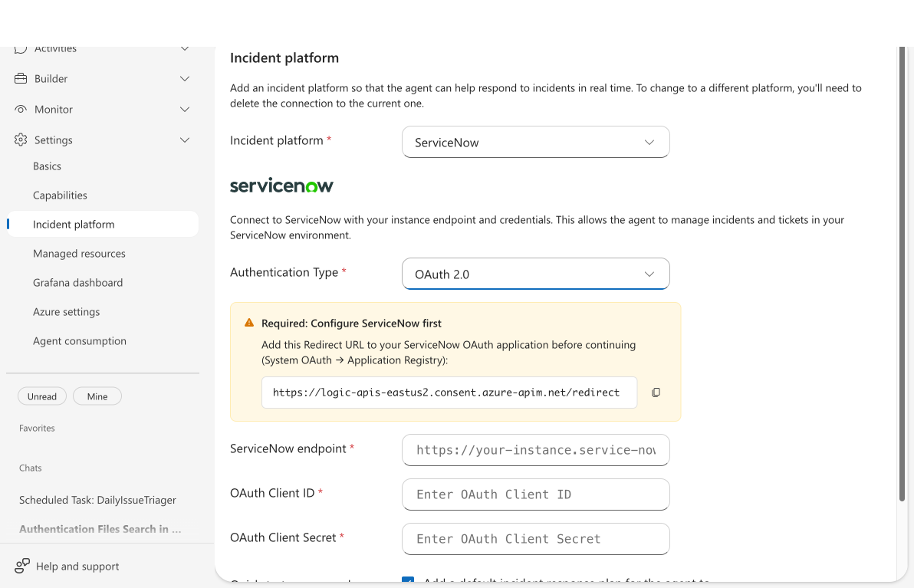Click the OAuth Client Secret label
This screenshot has width=914, height=588.
coord(283,537)
